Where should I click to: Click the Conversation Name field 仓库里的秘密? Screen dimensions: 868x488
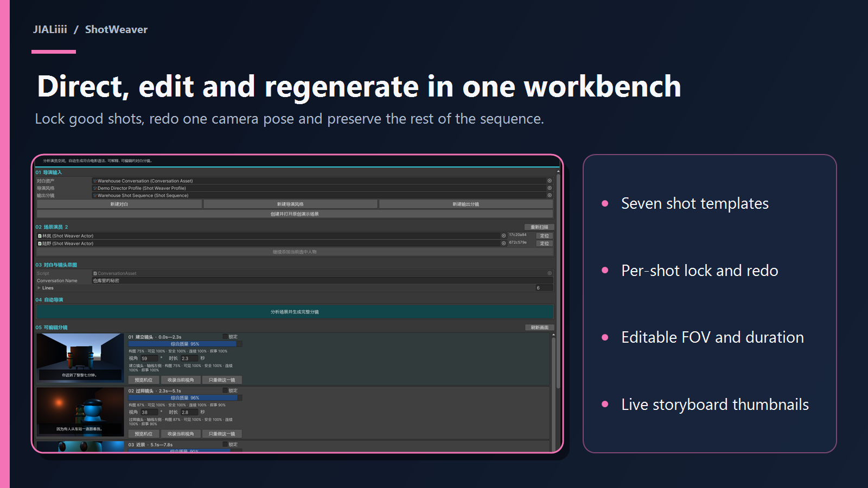coord(322,281)
